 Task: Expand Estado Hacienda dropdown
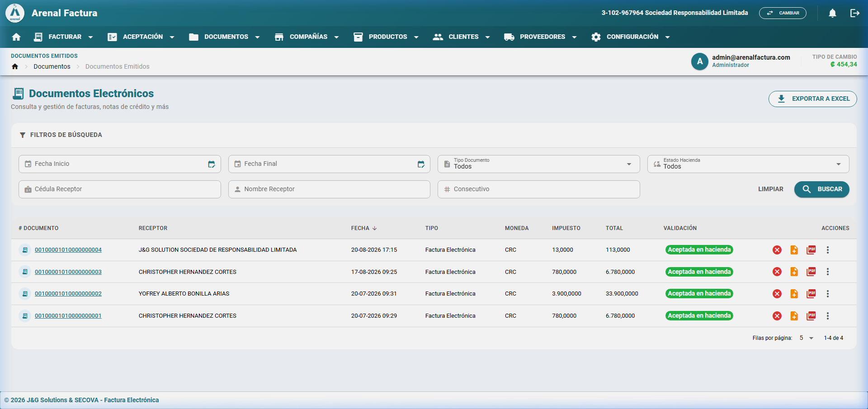click(748, 164)
